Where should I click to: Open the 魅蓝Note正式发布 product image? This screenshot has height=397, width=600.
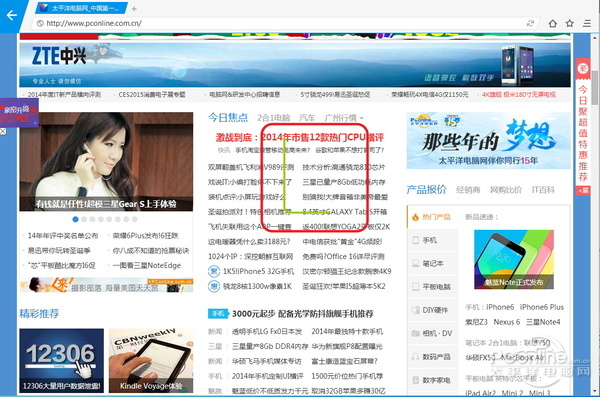point(514,259)
